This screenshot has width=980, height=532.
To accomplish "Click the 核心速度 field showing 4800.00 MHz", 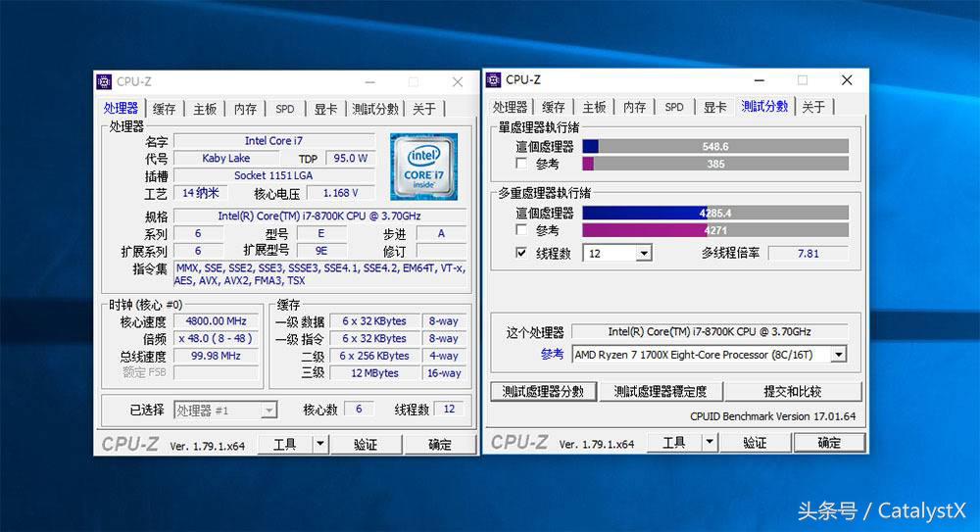I will click(217, 321).
